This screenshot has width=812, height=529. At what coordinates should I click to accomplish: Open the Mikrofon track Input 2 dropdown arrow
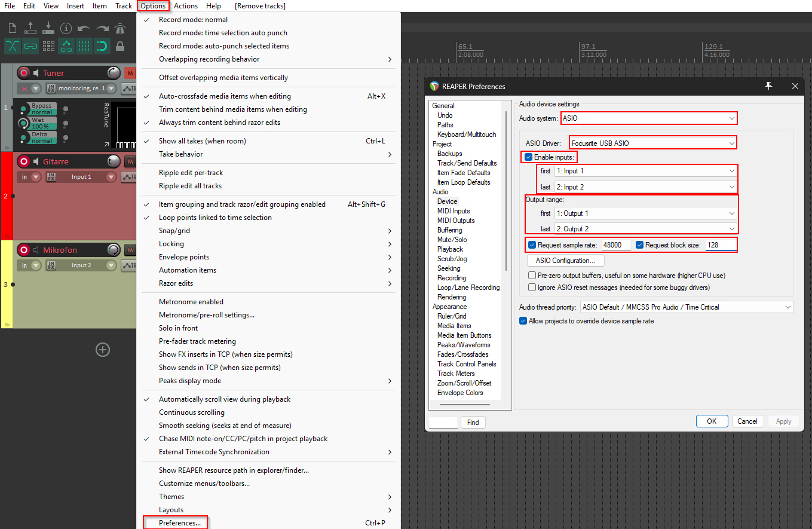pos(111,265)
